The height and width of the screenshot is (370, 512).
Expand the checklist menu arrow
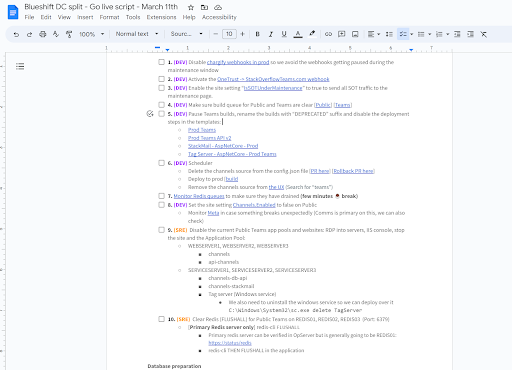coord(412,34)
